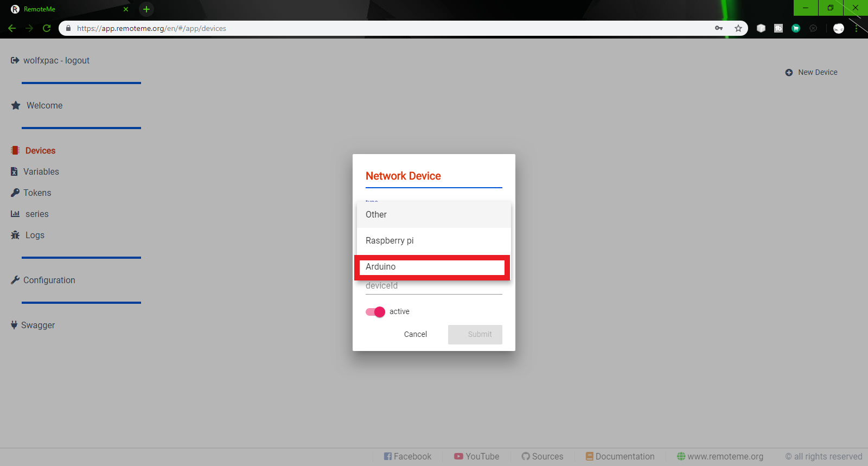Close the RemoteMe tab
Image resolution: width=868 pixels, height=466 pixels.
(126, 9)
